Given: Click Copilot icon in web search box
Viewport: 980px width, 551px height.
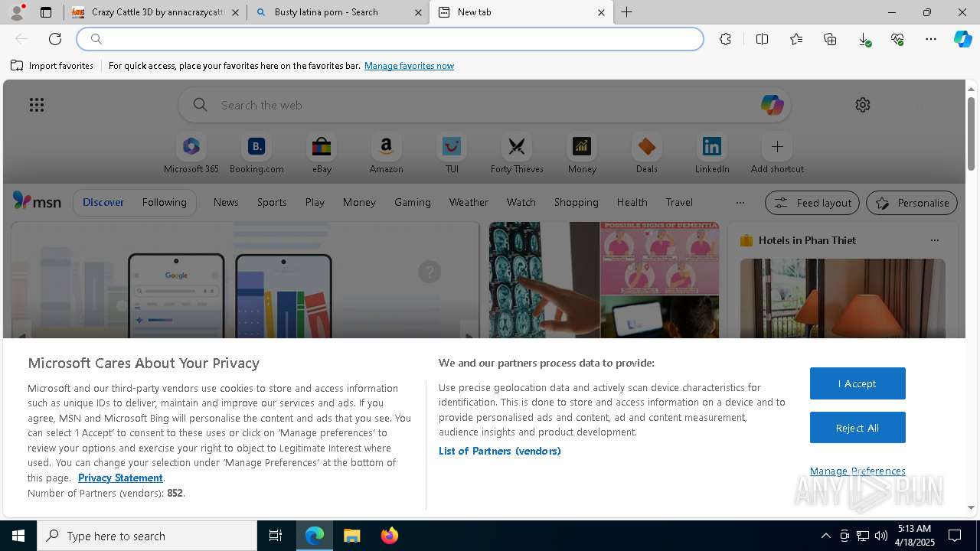Looking at the screenshot, I should [772, 105].
